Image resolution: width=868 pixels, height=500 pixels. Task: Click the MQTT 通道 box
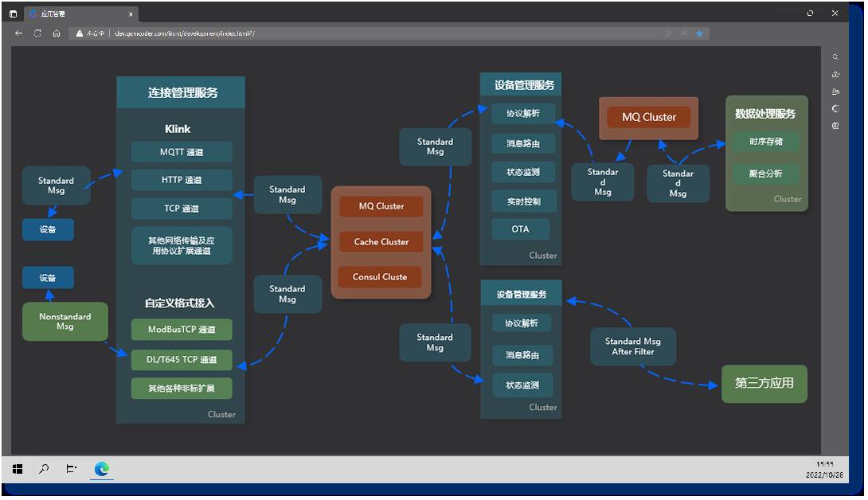coord(181,152)
